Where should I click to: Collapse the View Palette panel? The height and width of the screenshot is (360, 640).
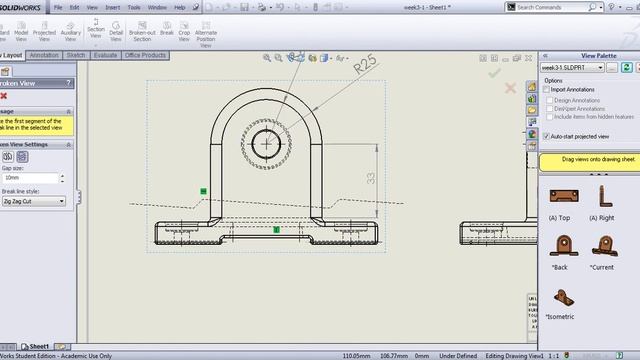pos(544,56)
